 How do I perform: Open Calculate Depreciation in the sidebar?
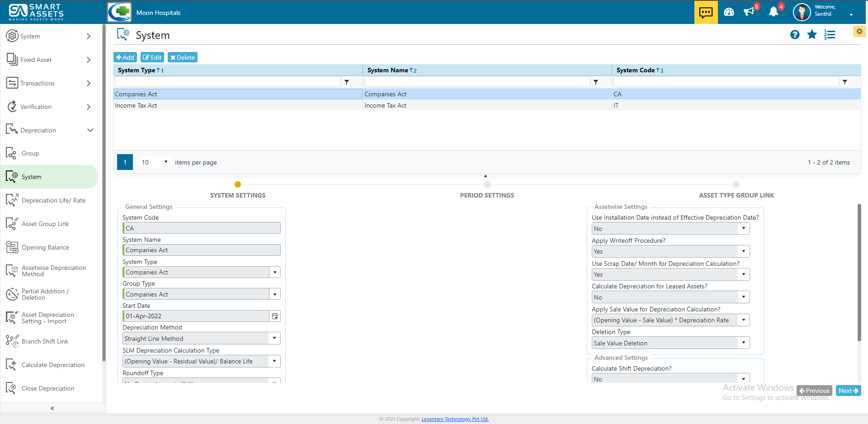coord(53,365)
